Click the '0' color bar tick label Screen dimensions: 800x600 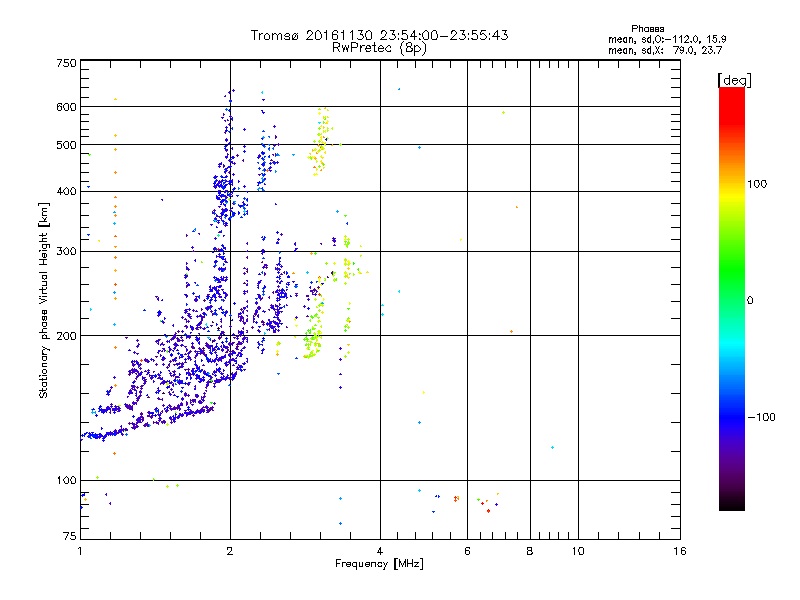pos(750,301)
